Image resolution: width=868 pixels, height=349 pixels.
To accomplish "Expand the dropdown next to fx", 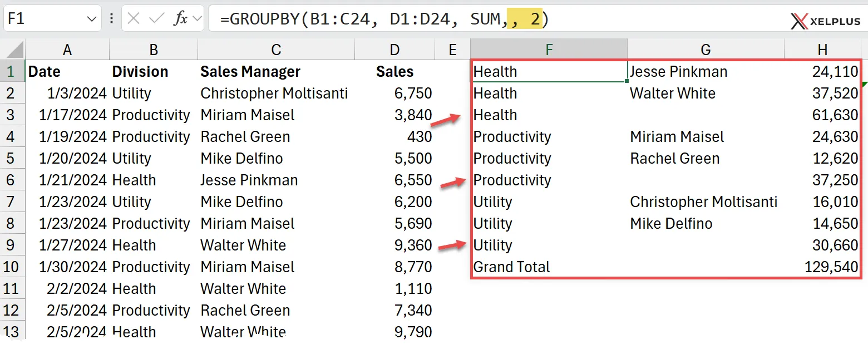I will click(197, 19).
